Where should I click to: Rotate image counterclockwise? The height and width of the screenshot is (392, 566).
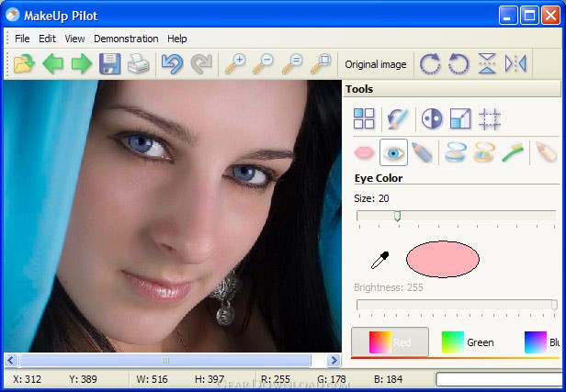coord(458,64)
